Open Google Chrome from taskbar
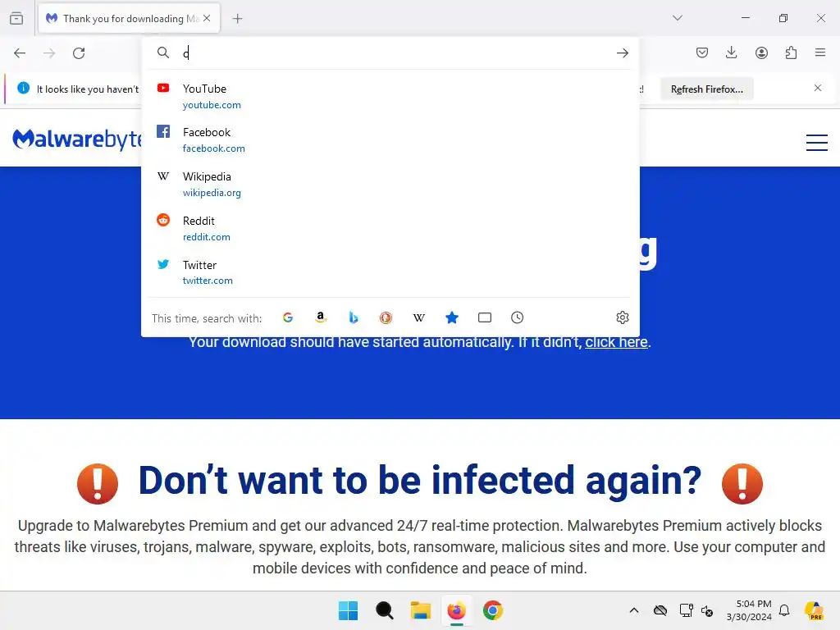 (x=493, y=610)
